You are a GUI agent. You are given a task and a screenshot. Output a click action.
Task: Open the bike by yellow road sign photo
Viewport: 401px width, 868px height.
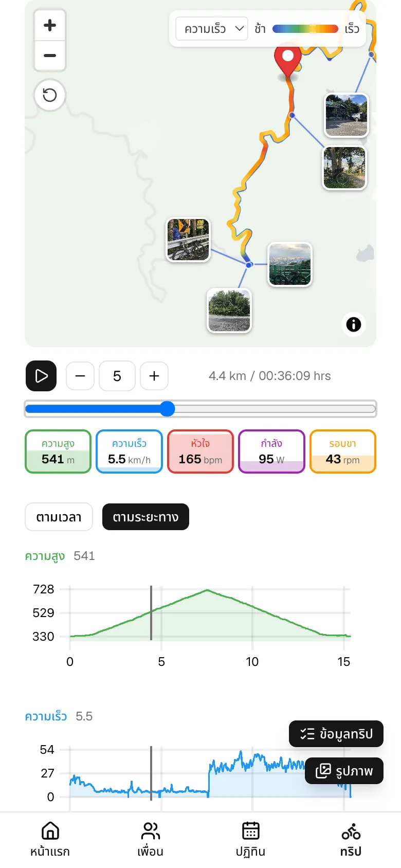(x=188, y=240)
